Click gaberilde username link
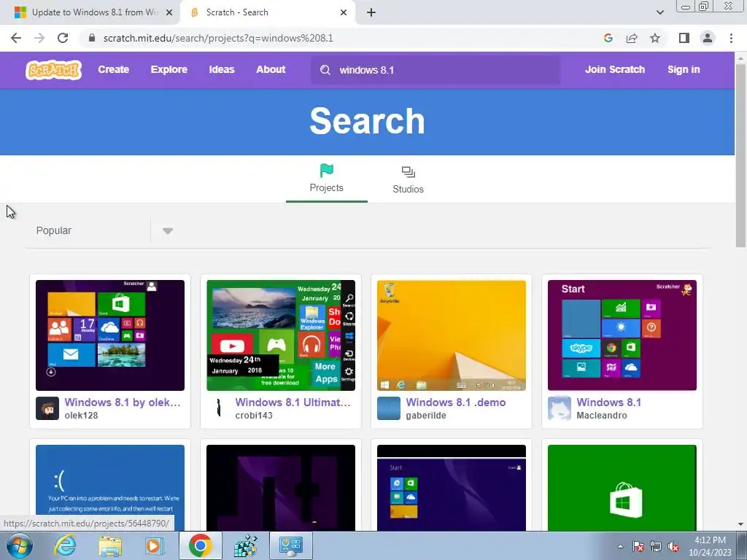 click(426, 415)
